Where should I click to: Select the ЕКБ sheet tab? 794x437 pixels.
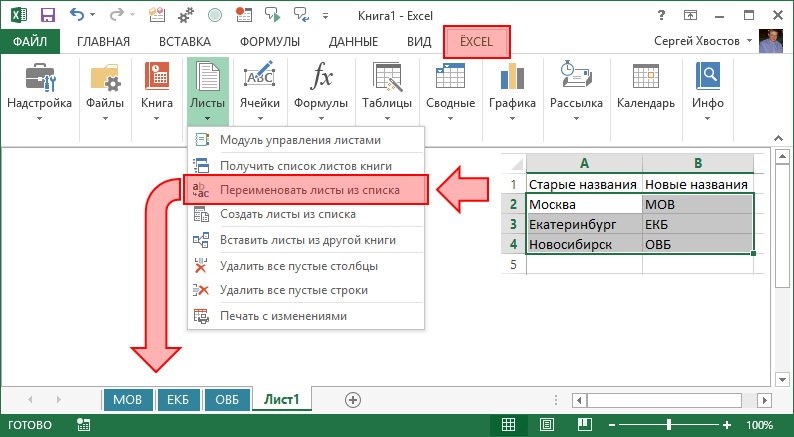[x=178, y=400]
